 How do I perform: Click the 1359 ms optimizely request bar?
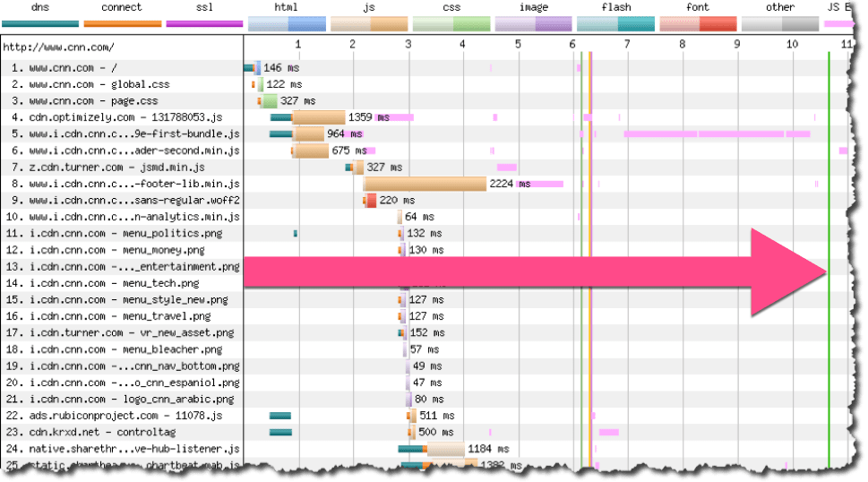318,117
